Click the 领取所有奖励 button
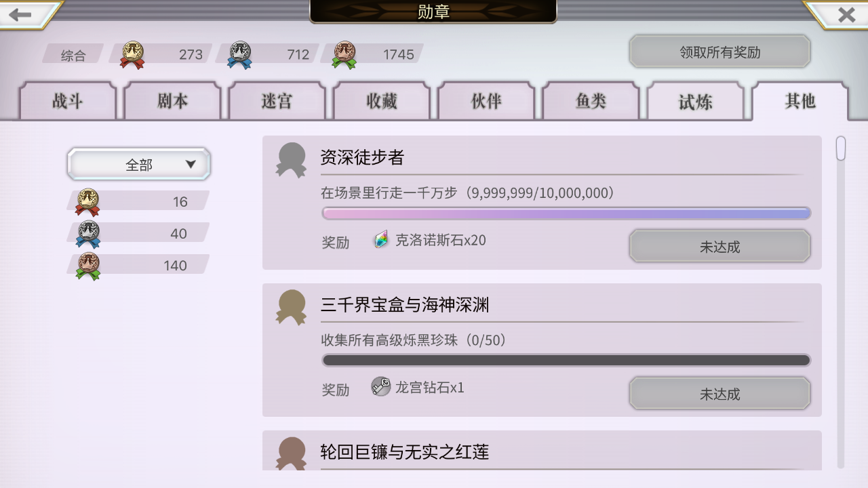The image size is (868, 488). pyautogui.click(x=720, y=52)
